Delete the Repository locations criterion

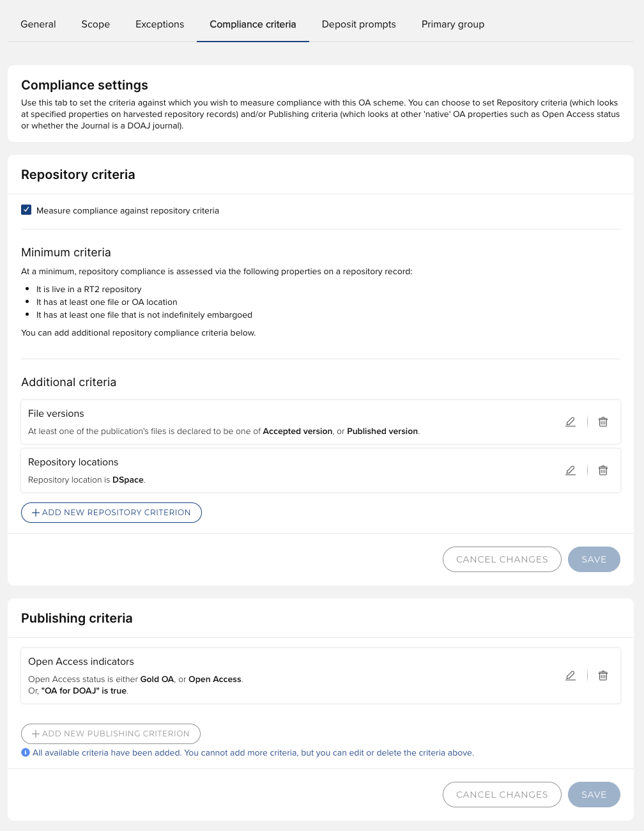pyautogui.click(x=603, y=470)
